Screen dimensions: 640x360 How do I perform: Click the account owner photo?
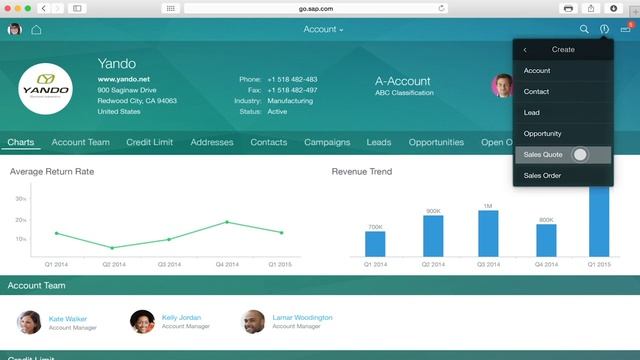[502, 86]
